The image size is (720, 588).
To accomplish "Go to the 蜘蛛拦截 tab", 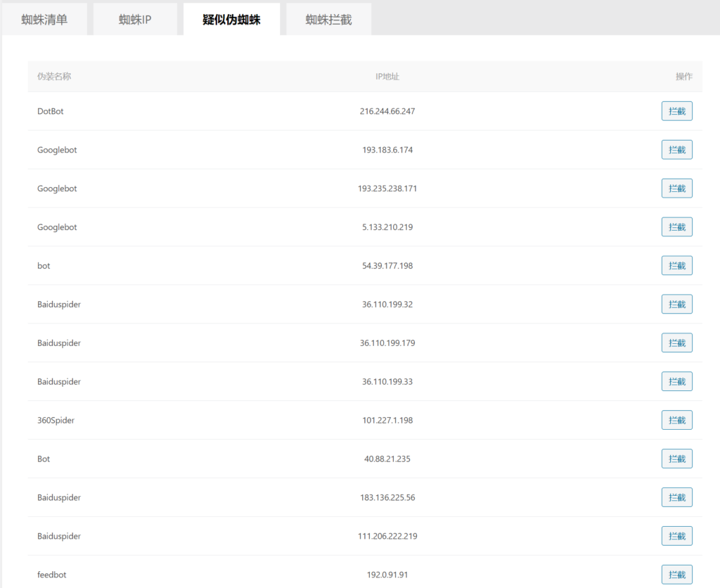I will [328, 20].
